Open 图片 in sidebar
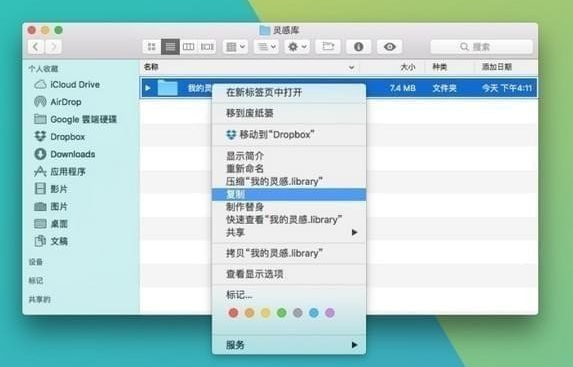Screen dimensions: 573x367 (51, 206)
